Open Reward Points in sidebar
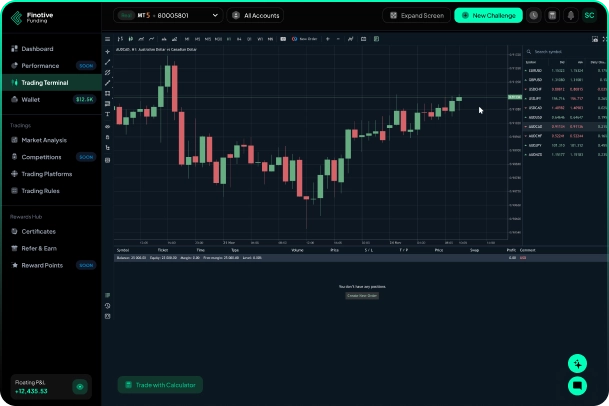 tap(52, 265)
